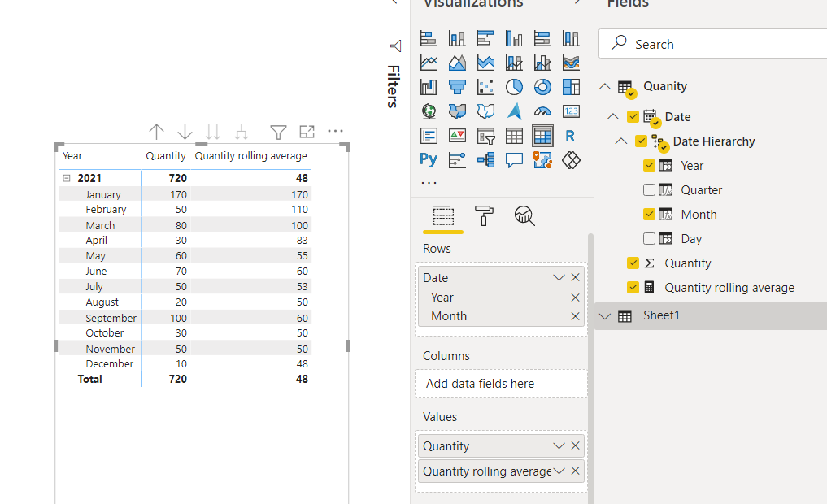
Task: Collapse the 2021 row in matrix
Action: pos(67,178)
